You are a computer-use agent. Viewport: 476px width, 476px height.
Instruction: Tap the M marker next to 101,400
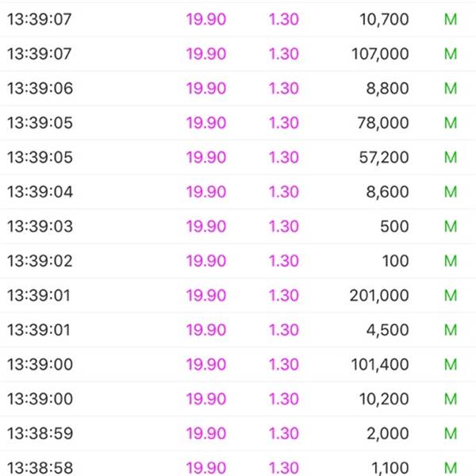tap(451, 364)
